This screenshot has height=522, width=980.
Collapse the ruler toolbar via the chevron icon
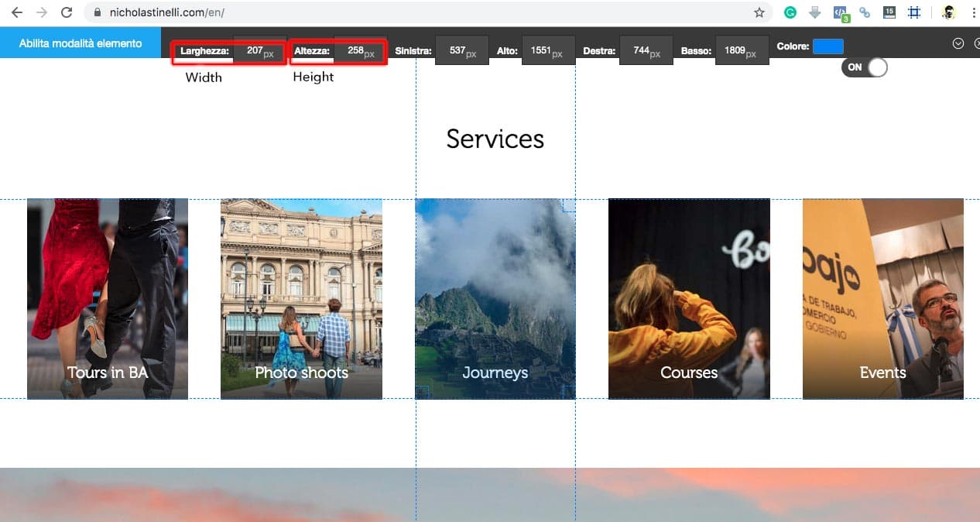pos(957,43)
